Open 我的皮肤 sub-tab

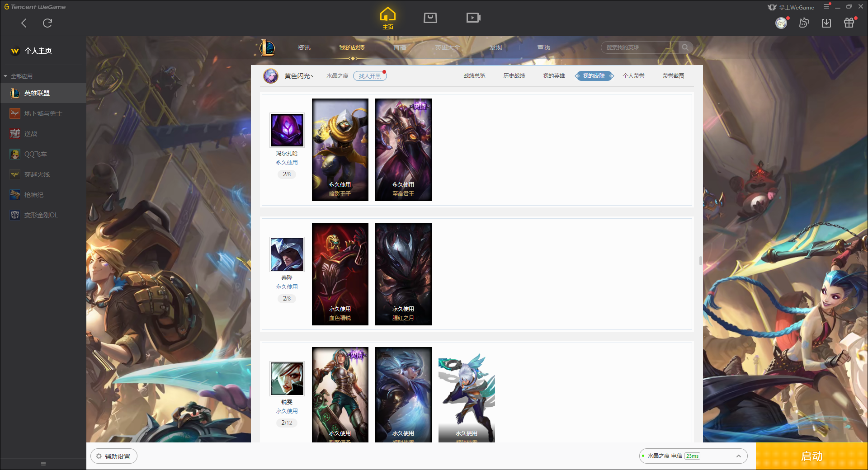click(594, 76)
